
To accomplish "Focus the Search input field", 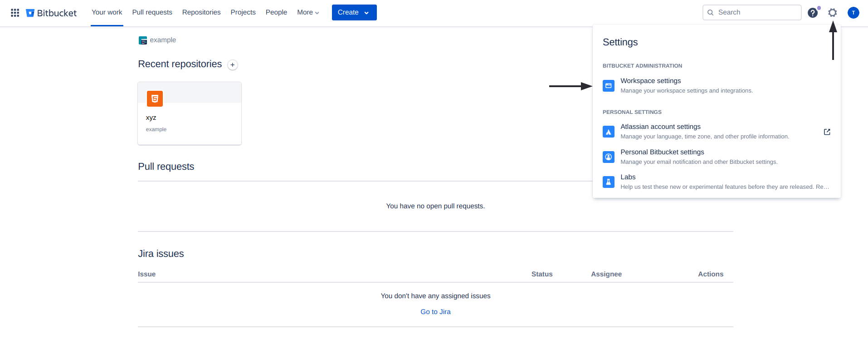I will coord(752,13).
